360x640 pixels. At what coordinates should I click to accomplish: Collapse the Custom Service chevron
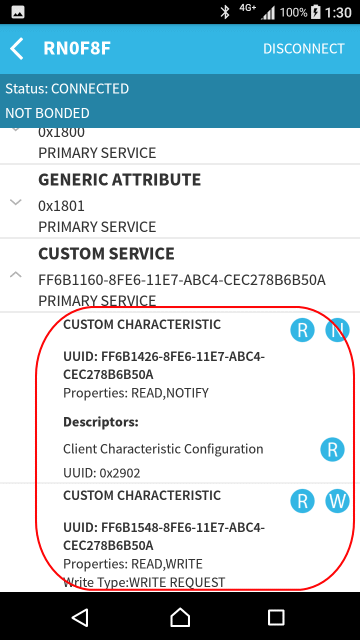point(16,275)
